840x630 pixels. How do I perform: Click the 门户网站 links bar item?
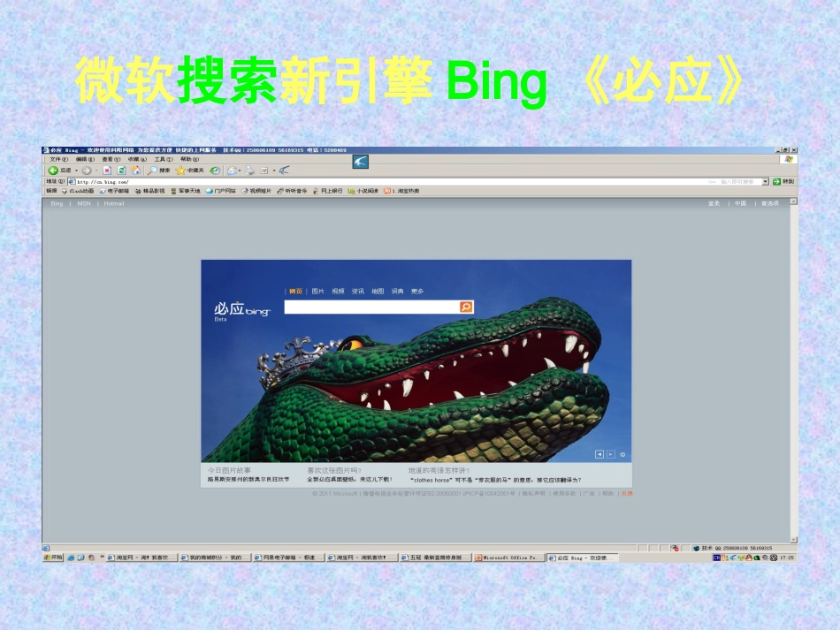coord(221,191)
